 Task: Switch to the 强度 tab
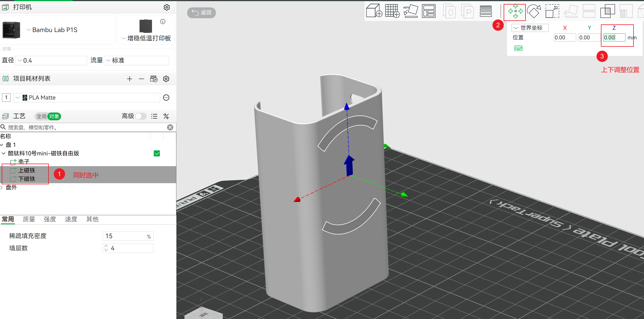point(50,219)
